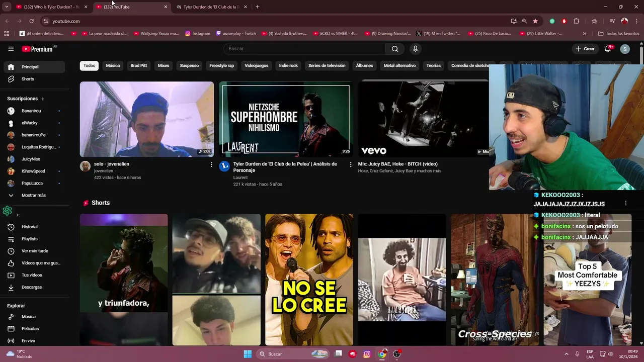Open IShowSpeed channel subscription
Viewport: 644px width, 362px height.
(34, 171)
